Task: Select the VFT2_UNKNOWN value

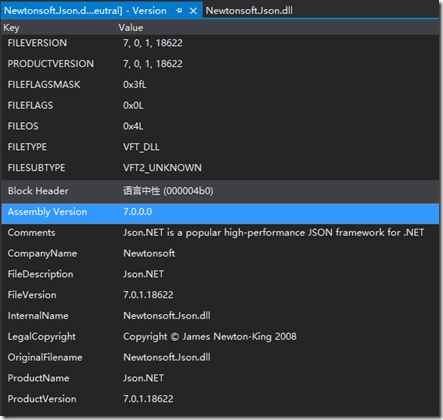Action: point(162,168)
